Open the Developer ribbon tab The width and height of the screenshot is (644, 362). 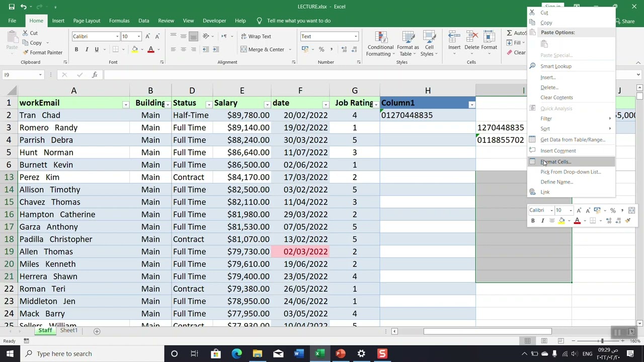click(x=214, y=21)
